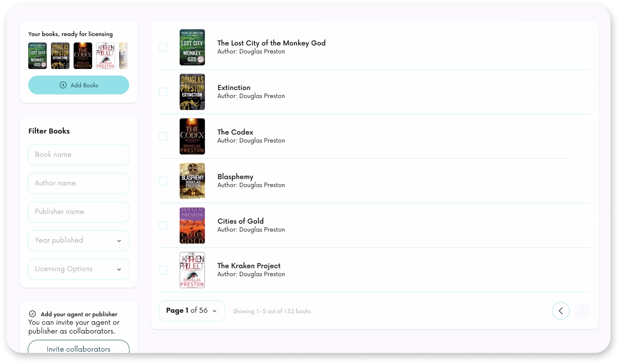The height and width of the screenshot is (364, 620).
Task: Open the Page 1 of 56 selector
Action: click(x=192, y=311)
